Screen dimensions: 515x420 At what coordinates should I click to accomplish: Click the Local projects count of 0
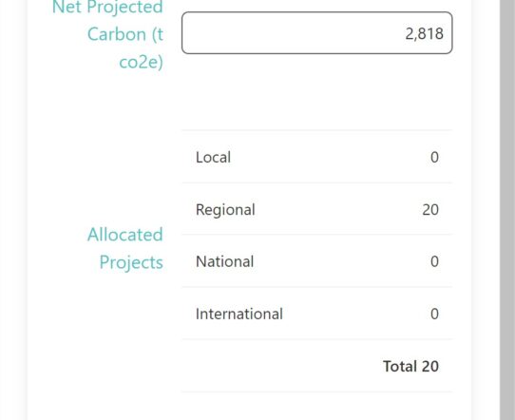(x=434, y=158)
